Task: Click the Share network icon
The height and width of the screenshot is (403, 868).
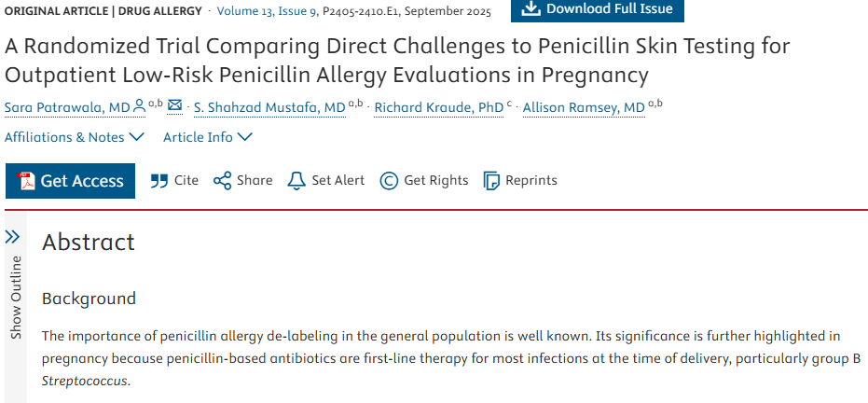Action: [x=222, y=180]
